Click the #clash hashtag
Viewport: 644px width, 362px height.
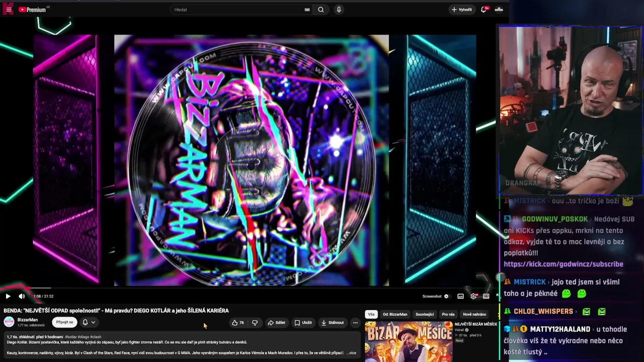(x=96, y=337)
